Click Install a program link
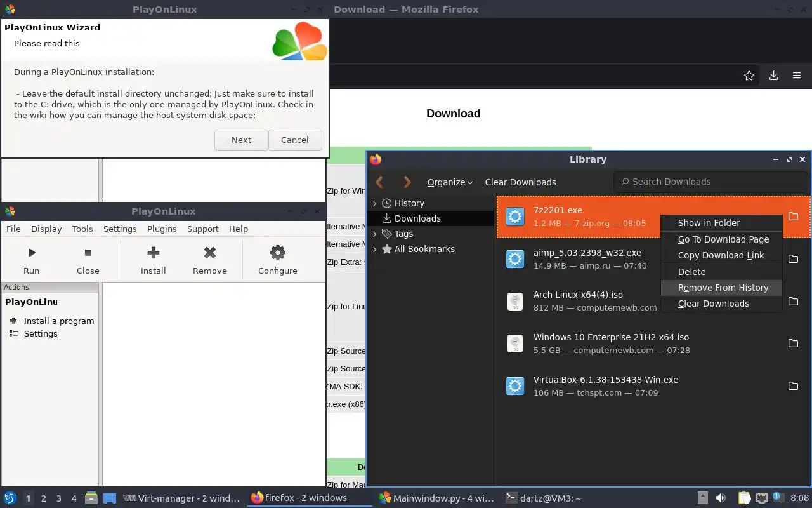The image size is (812, 508). 59,321
